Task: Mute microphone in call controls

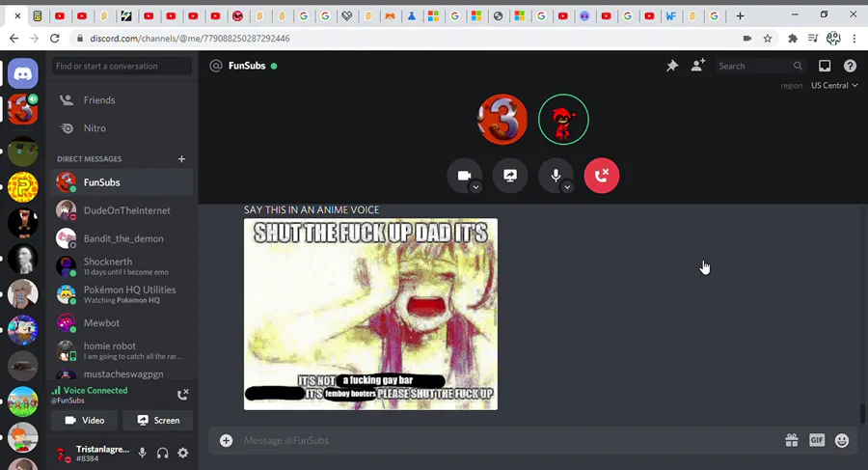Action: point(556,176)
